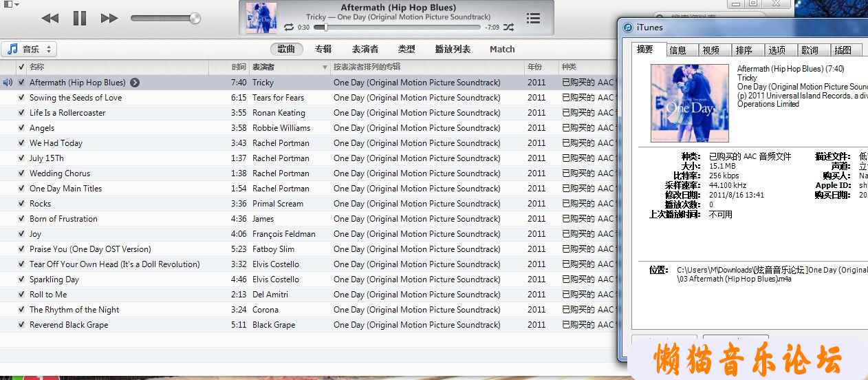Image resolution: width=868 pixels, height=380 pixels.
Task: Click the 表演者 column sort arrow
Action: (x=325, y=67)
